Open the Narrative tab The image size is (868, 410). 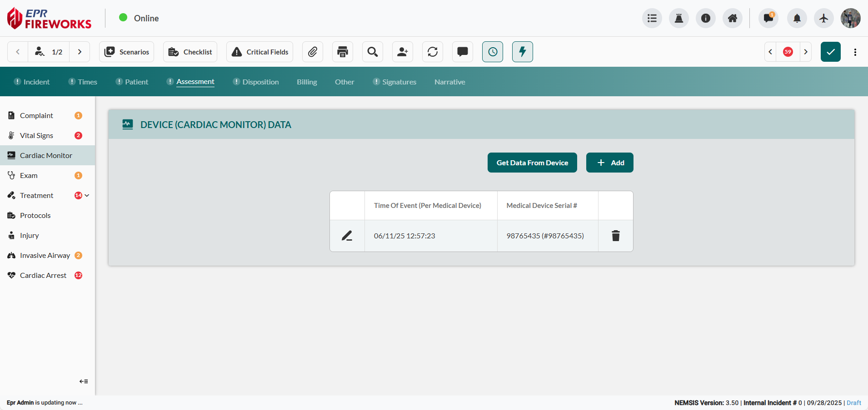point(449,82)
